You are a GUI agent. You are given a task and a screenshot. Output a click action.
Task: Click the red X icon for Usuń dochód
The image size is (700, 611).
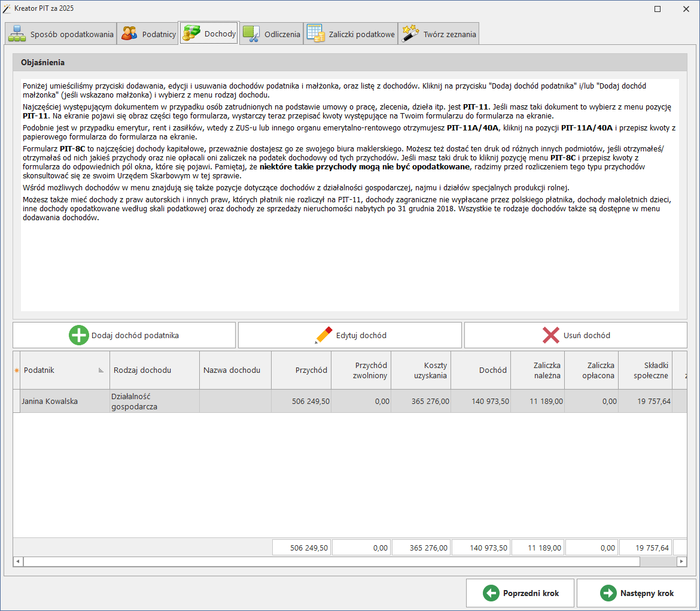pyautogui.click(x=551, y=335)
